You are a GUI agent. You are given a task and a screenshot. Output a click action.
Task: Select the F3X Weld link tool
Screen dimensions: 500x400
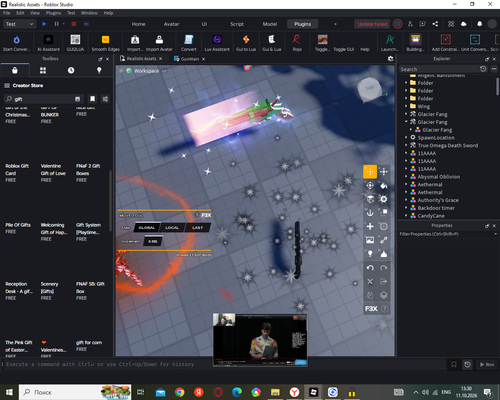click(384, 240)
